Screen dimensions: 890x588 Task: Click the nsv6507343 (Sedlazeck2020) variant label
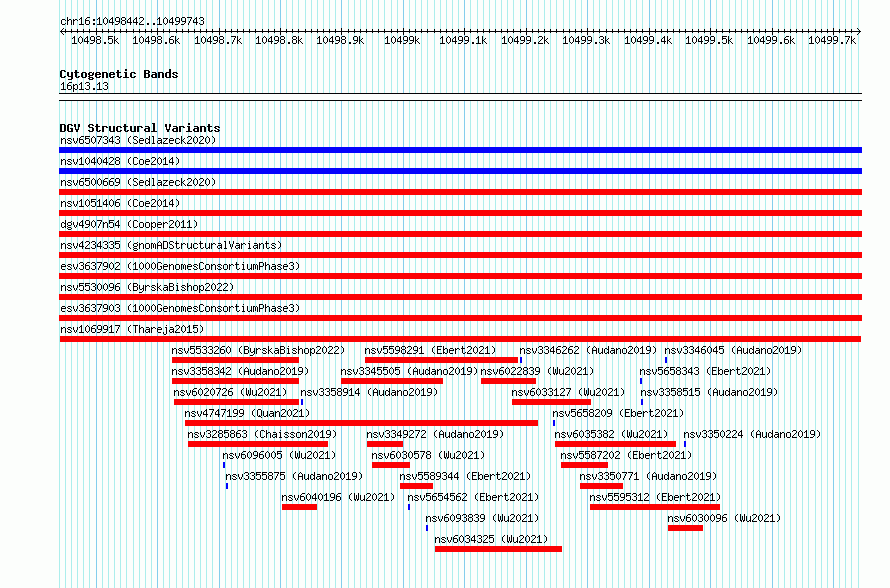pos(138,140)
